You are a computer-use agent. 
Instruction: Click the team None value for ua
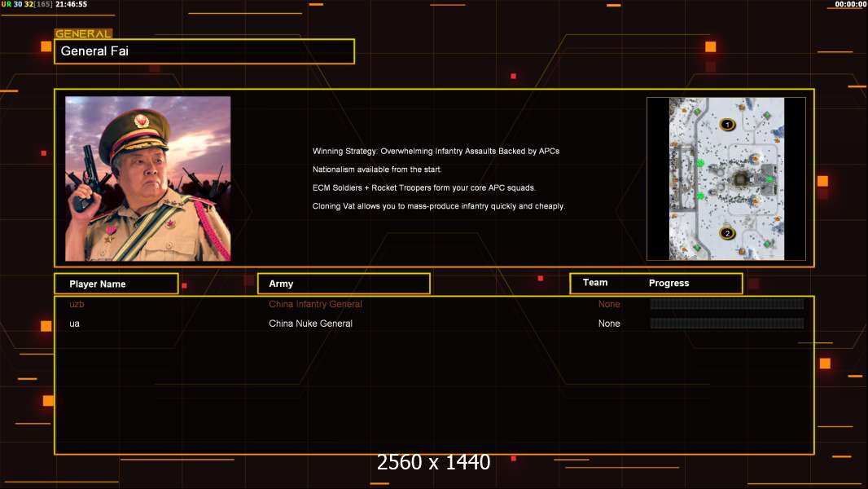(609, 324)
